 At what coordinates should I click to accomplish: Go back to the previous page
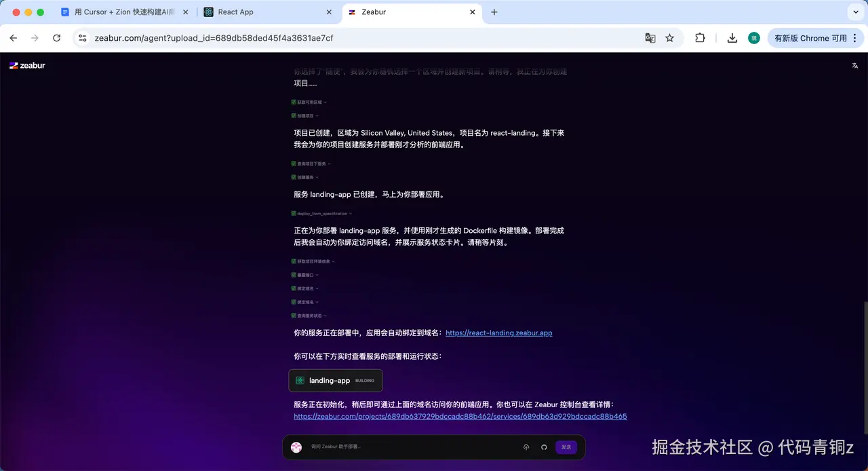(x=14, y=38)
